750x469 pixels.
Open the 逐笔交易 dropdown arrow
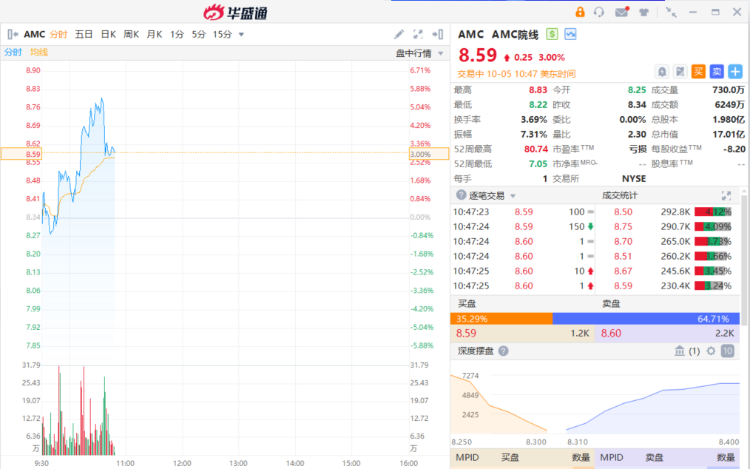pyautogui.click(x=513, y=196)
